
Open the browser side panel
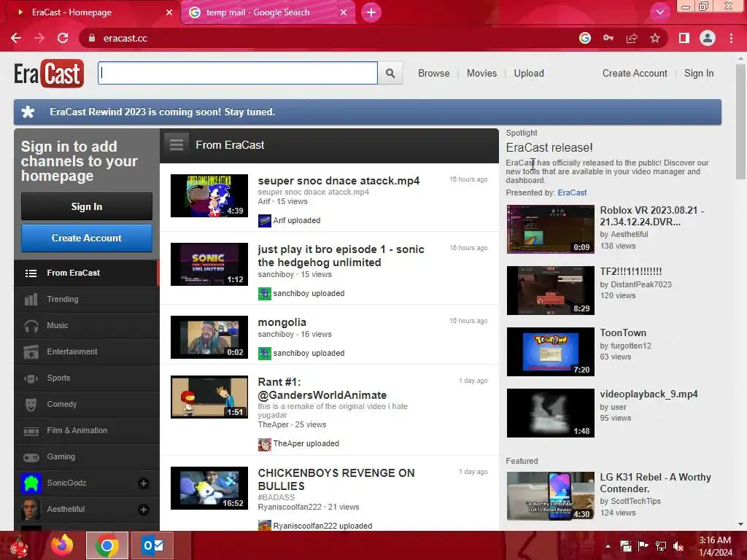684,38
